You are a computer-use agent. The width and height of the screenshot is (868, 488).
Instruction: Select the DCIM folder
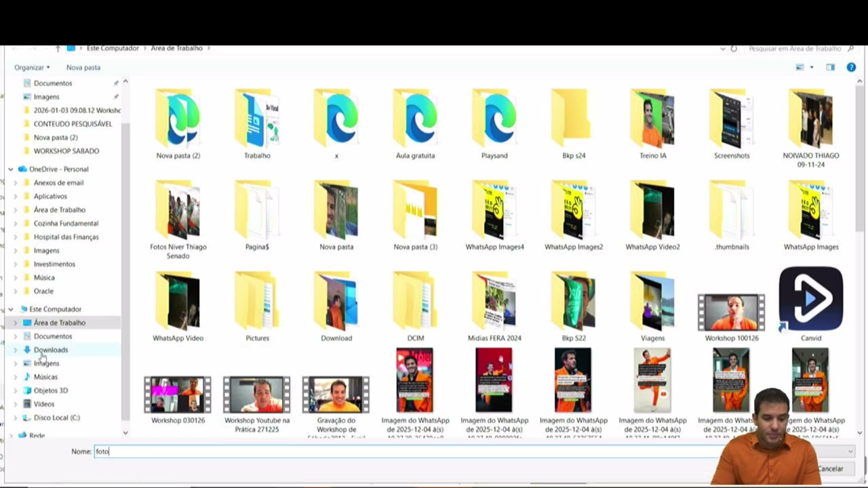point(415,306)
